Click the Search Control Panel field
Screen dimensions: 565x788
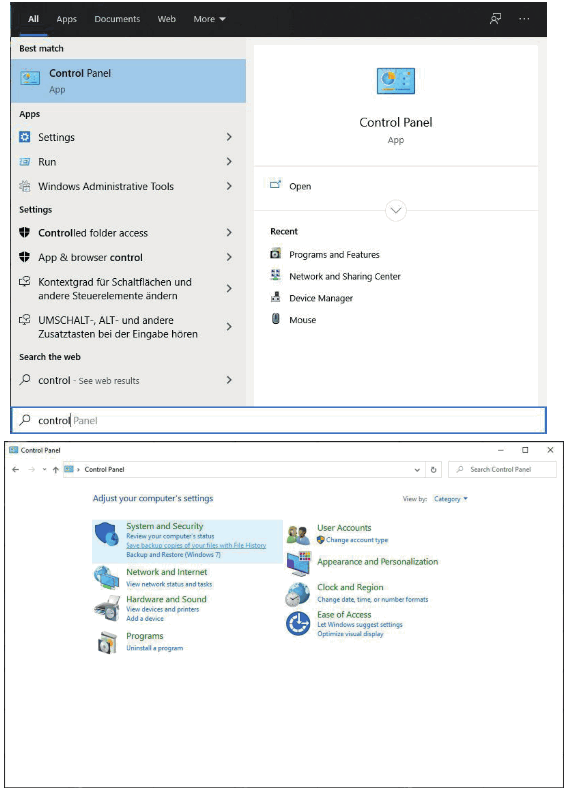tap(502, 469)
